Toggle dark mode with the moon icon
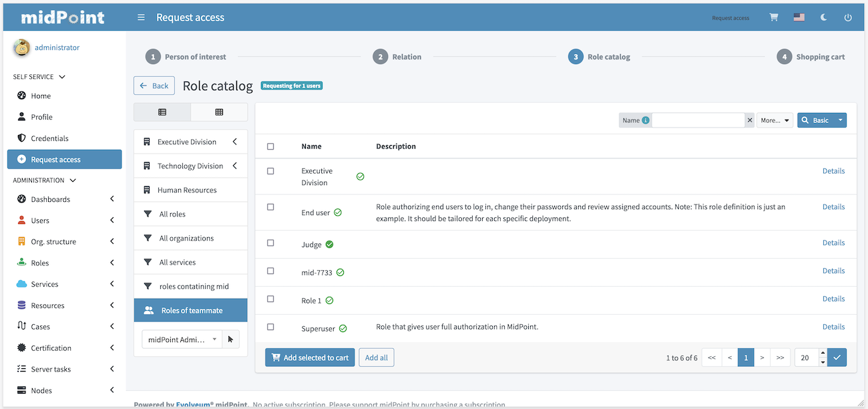The height and width of the screenshot is (409, 868). (x=824, y=17)
